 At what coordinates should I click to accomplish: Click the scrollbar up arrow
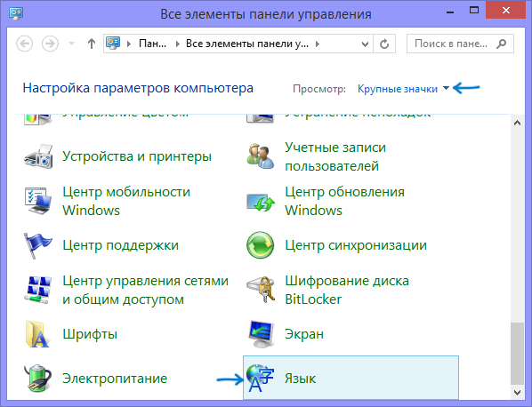517,123
